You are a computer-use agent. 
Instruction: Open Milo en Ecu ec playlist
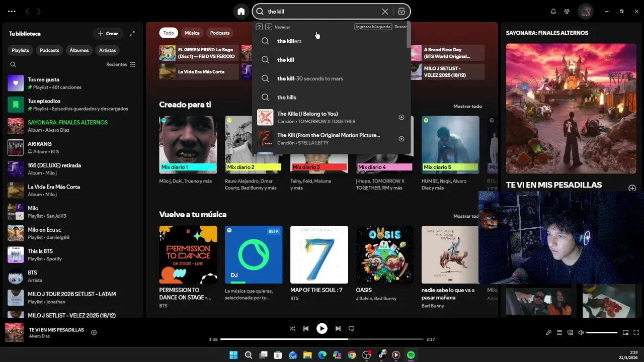tap(72, 233)
